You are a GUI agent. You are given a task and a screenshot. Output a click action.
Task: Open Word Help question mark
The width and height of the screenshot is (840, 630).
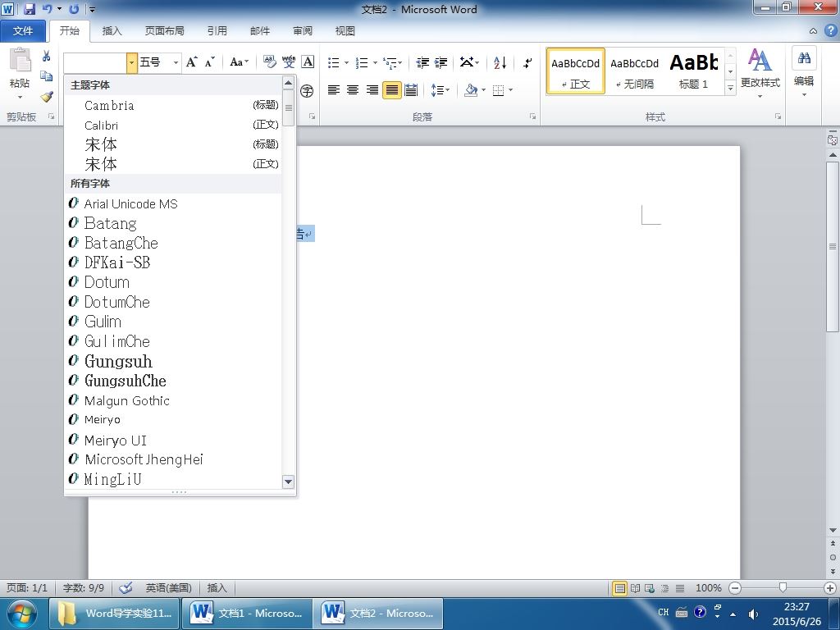830,30
